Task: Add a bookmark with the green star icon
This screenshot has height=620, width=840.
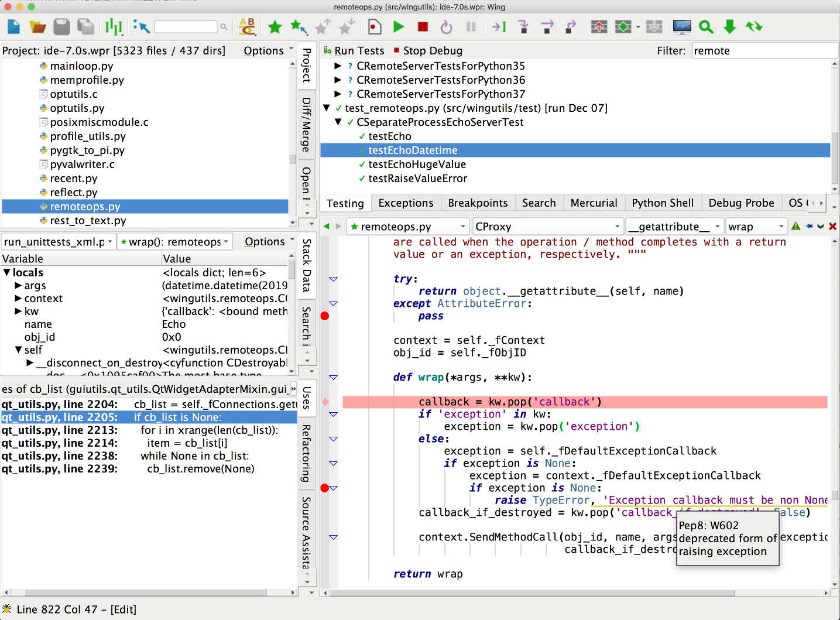Action: click(x=275, y=26)
